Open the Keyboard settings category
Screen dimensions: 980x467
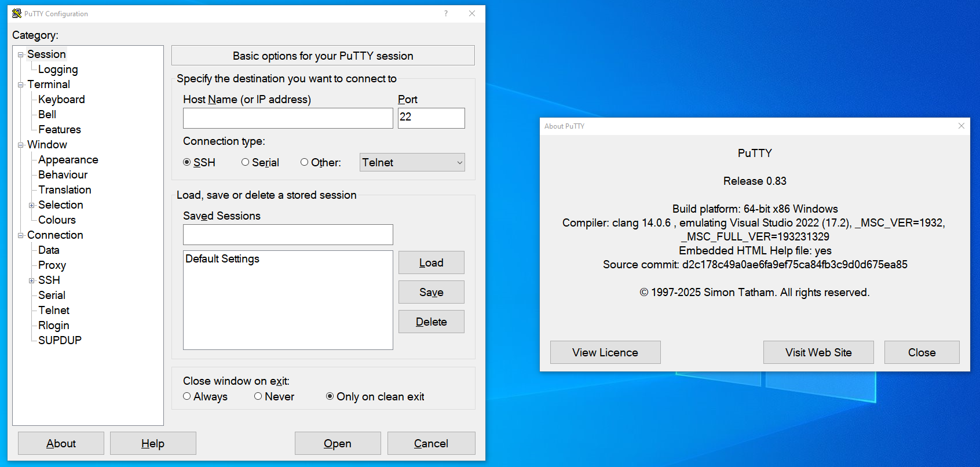tap(61, 100)
